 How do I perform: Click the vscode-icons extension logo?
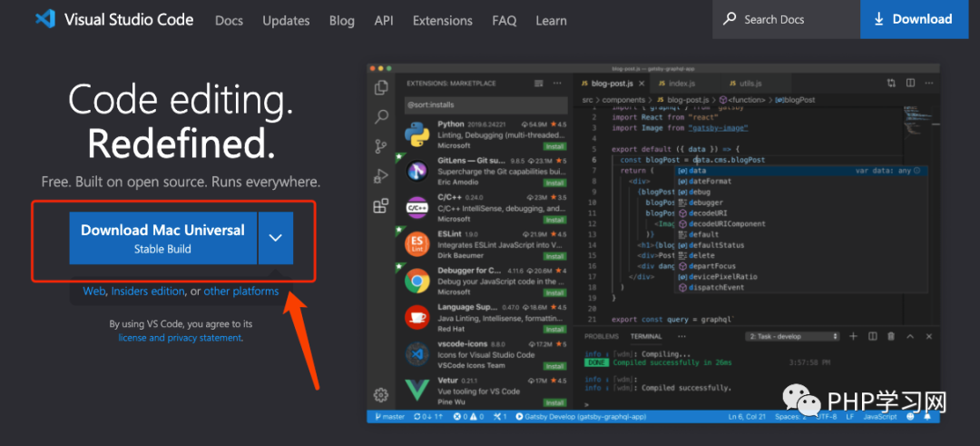(x=416, y=354)
